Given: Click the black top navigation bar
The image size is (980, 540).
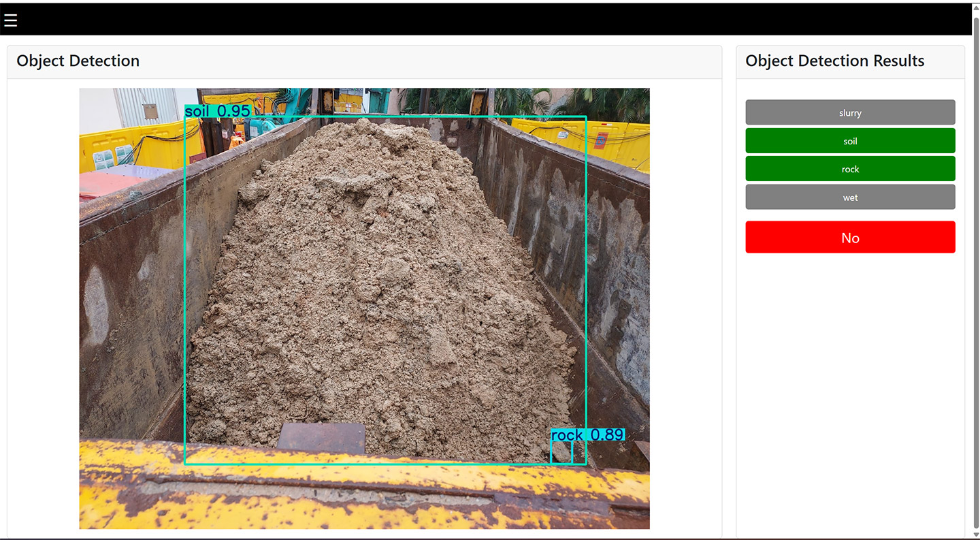Looking at the screenshot, I should [476, 20].
